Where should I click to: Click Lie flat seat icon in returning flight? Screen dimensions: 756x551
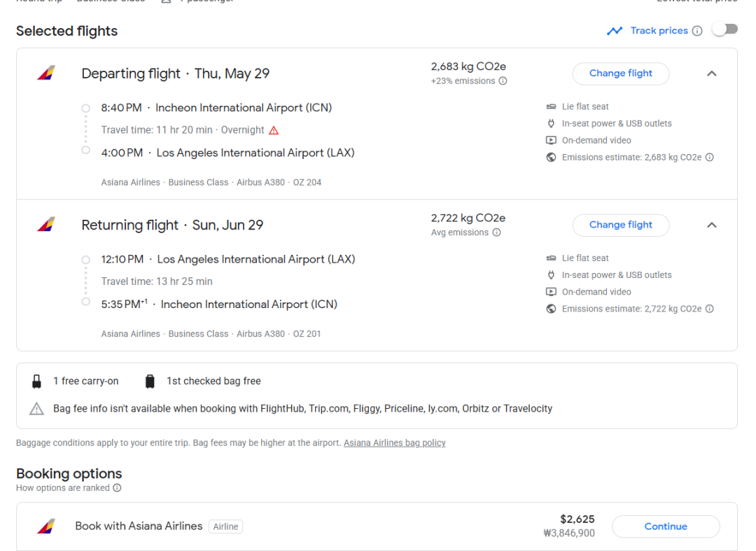551,258
